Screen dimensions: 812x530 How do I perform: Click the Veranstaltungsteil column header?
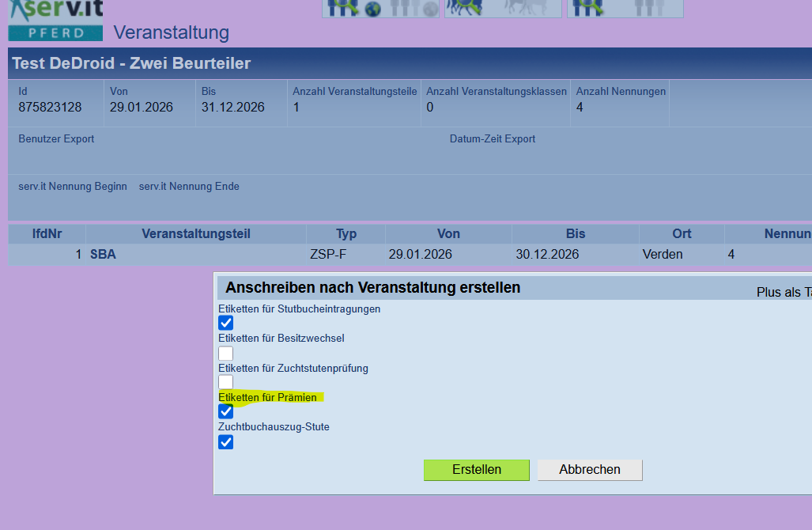[196, 234]
